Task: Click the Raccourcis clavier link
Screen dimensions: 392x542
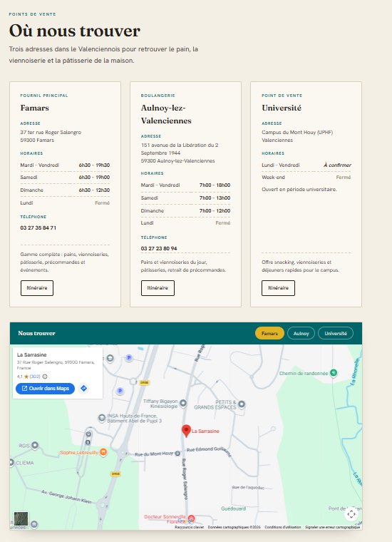Action: click(x=190, y=527)
